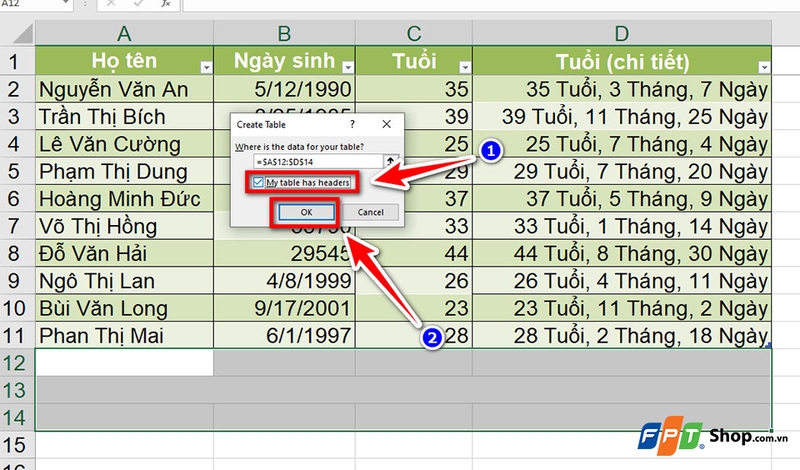
Task: Click cell Bùi Văn Long
Action: pyautogui.click(x=124, y=308)
